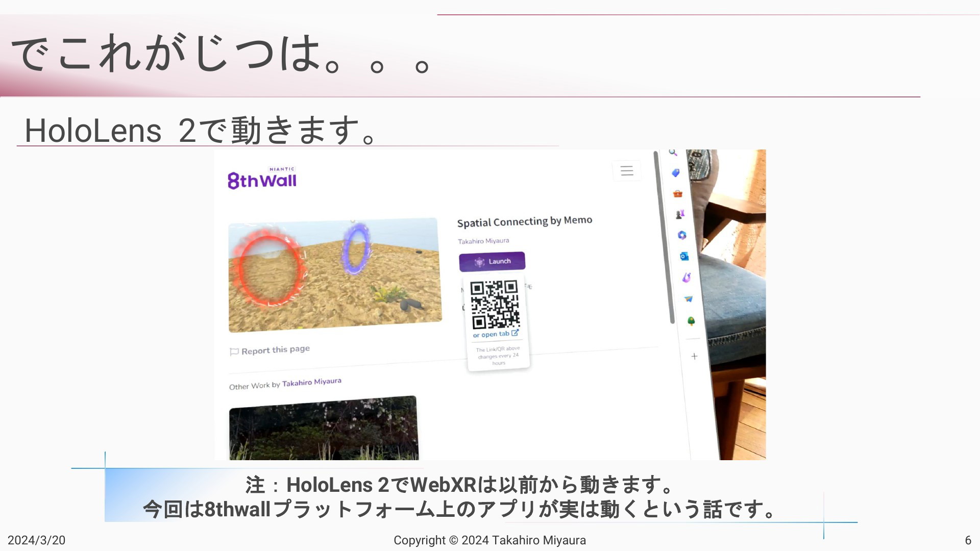Click the slide date 2024/3/20
The height and width of the screenshot is (551, 980).
point(36,540)
